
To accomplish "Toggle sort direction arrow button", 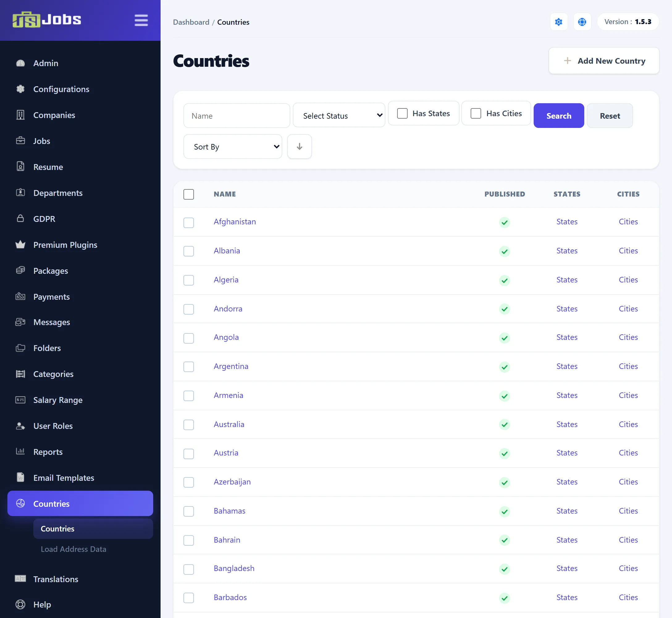I will pyautogui.click(x=300, y=146).
